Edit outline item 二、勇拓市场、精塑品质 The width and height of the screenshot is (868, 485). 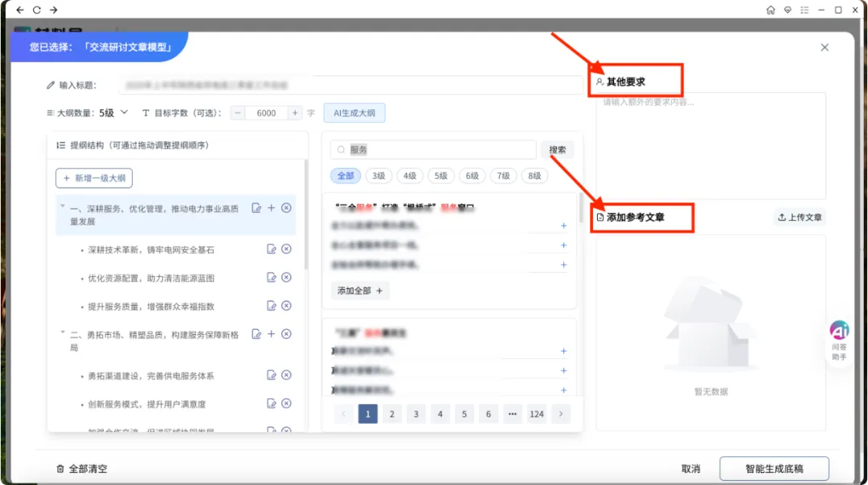256,334
